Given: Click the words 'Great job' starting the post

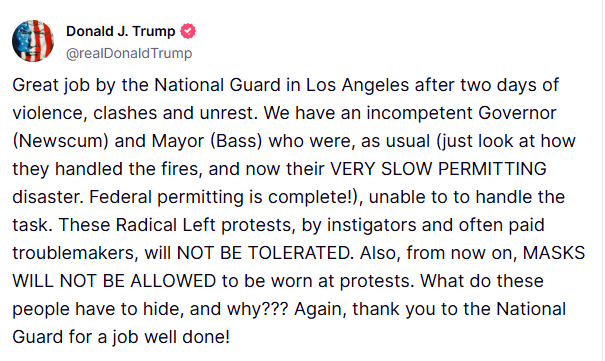Looking at the screenshot, I should [x=51, y=85].
